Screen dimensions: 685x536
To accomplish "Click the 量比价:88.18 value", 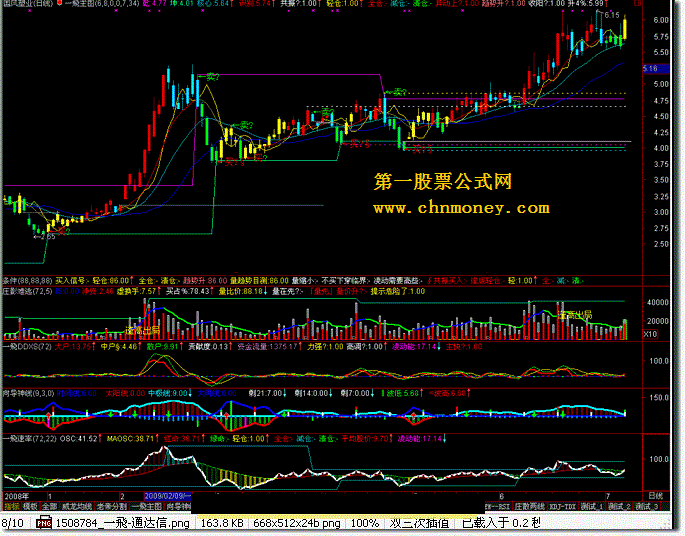I will (x=242, y=291).
